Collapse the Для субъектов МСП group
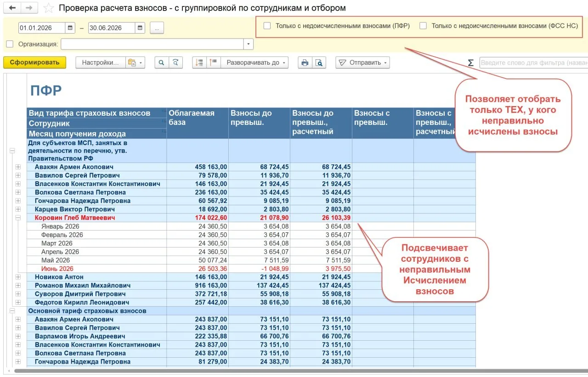This screenshot has height=377, width=588. pyautogui.click(x=12, y=151)
